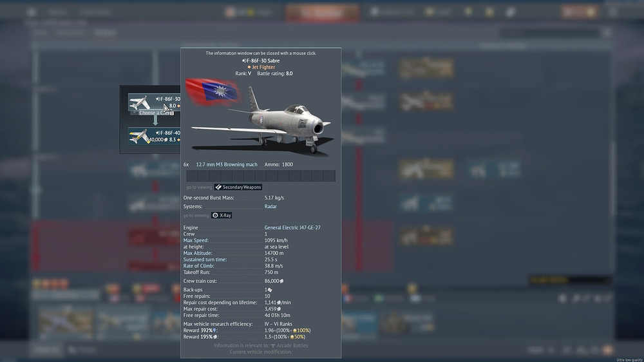Image resolution: width=644 pixels, height=362 pixels.
Task: Click the Secondary Weapons missile icon
Action: 218,187
